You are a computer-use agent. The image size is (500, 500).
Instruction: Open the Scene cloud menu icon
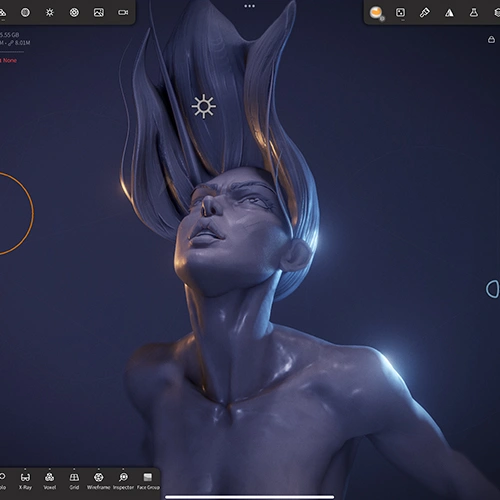coord(2,13)
